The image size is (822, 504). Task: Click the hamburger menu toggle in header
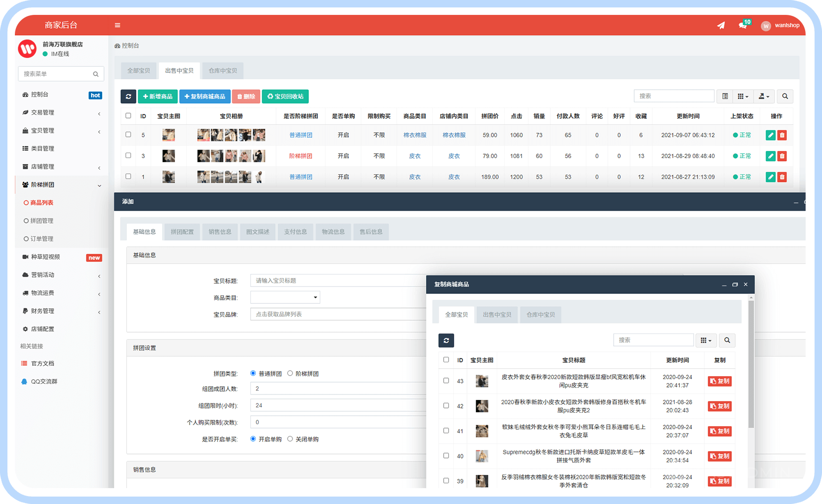click(x=117, y=25)
